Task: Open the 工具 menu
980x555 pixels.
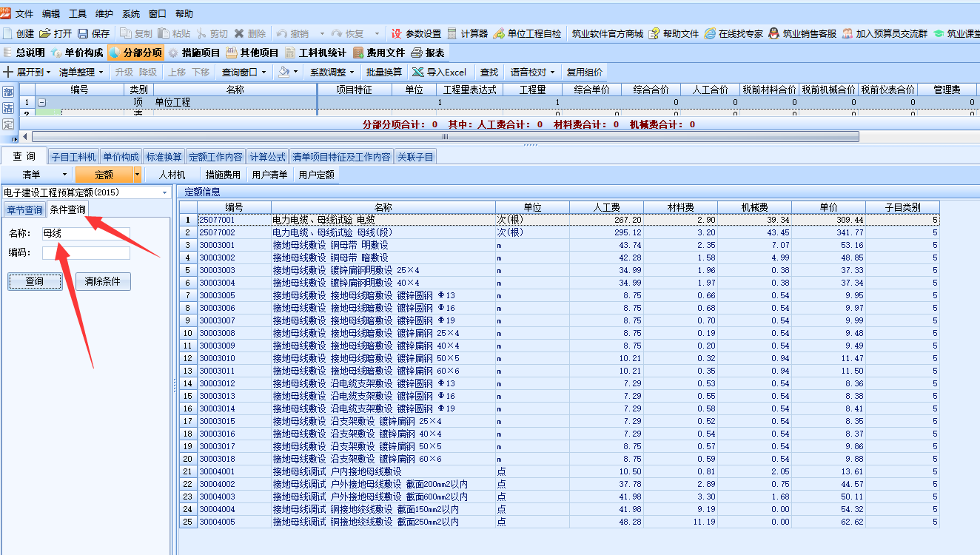Action: tap(78, 13)
